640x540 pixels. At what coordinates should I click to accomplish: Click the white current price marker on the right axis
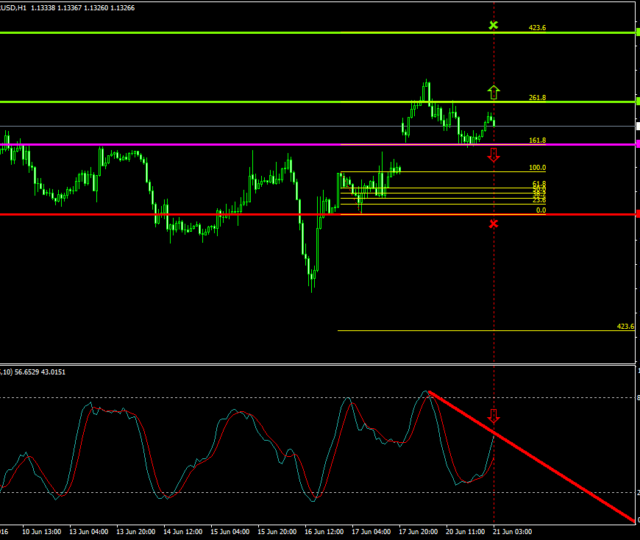[636, 126]
